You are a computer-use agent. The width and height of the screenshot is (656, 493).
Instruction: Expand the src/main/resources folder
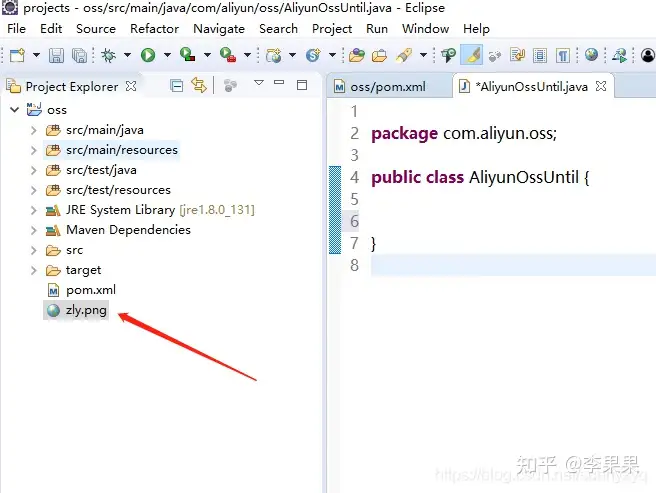(34, 150)
